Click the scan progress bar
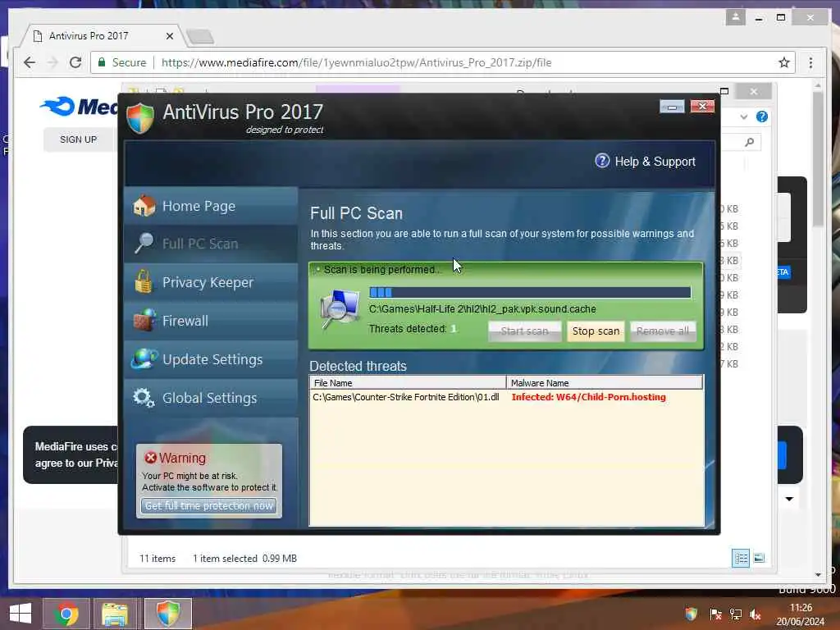Screen dimensions: 840x630 (x=530, y=293)
